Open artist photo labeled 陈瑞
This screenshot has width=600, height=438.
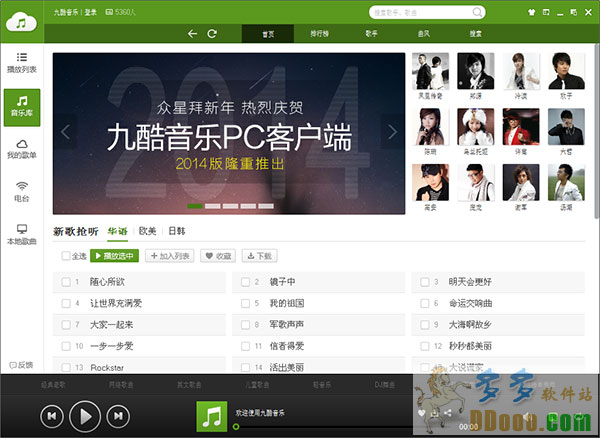[430, 127]
